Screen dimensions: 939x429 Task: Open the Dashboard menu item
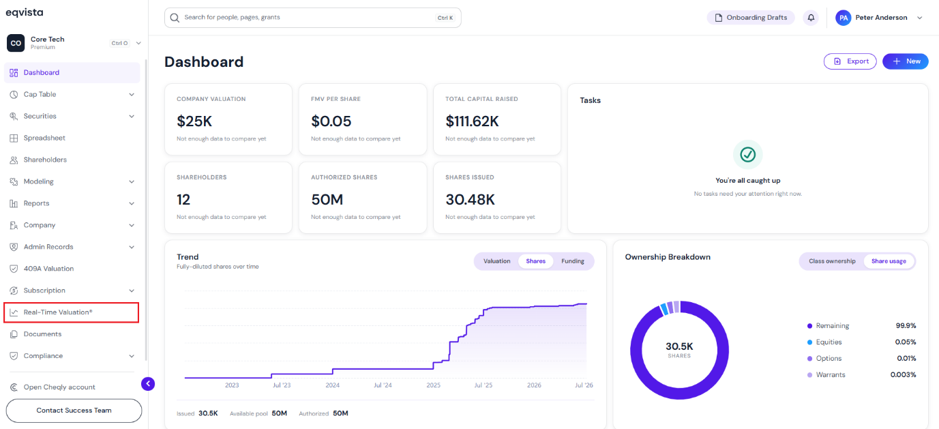(72, 72)
